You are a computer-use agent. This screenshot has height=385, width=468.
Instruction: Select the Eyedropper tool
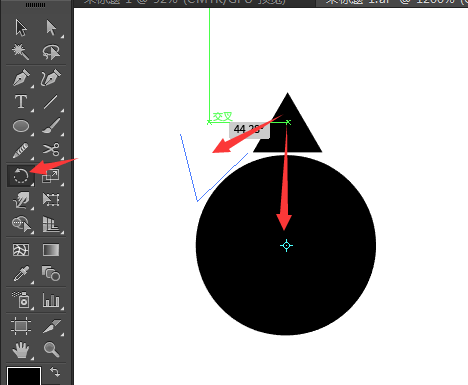point(21,274)
